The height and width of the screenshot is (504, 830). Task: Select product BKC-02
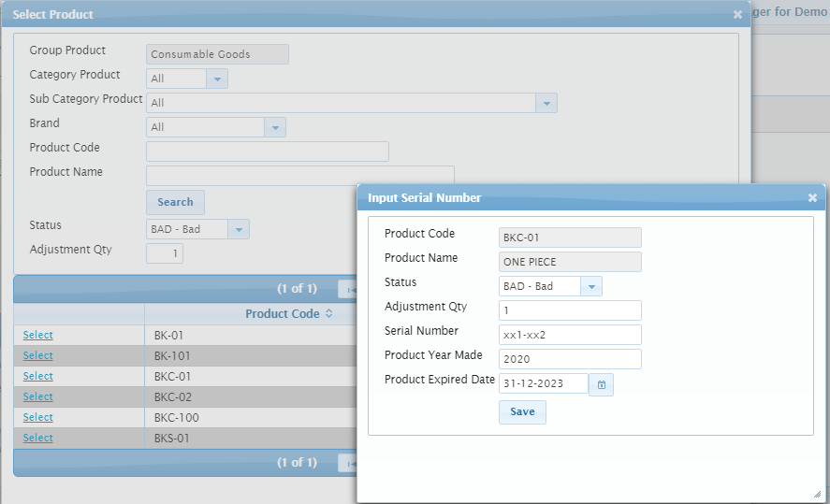click(37, 396)
